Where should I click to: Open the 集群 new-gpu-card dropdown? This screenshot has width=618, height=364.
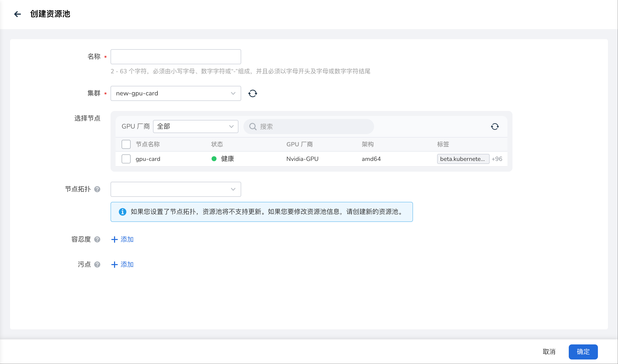(x=176, y=93)
